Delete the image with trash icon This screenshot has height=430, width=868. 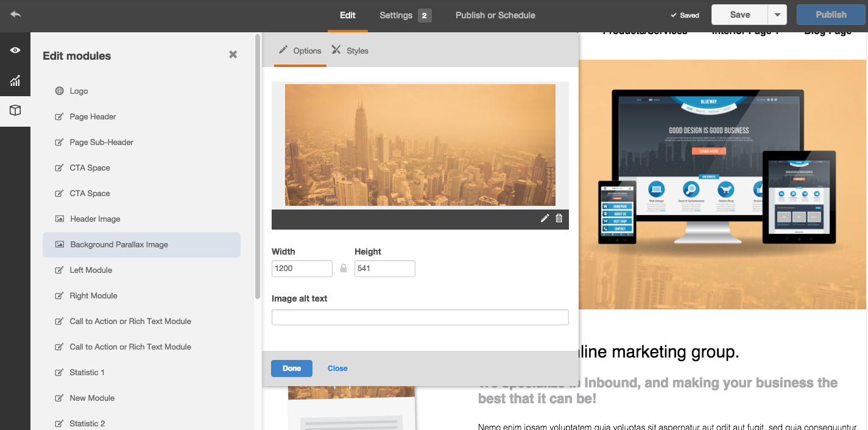(559, 219)
